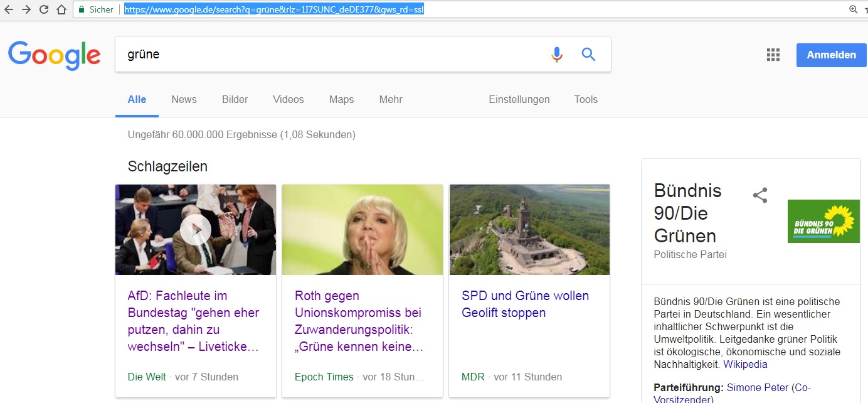This screenshot has height=403, width=868.
Task: Open the Simone Peter link
Action: pyautogui.click(x=758, y=387)
